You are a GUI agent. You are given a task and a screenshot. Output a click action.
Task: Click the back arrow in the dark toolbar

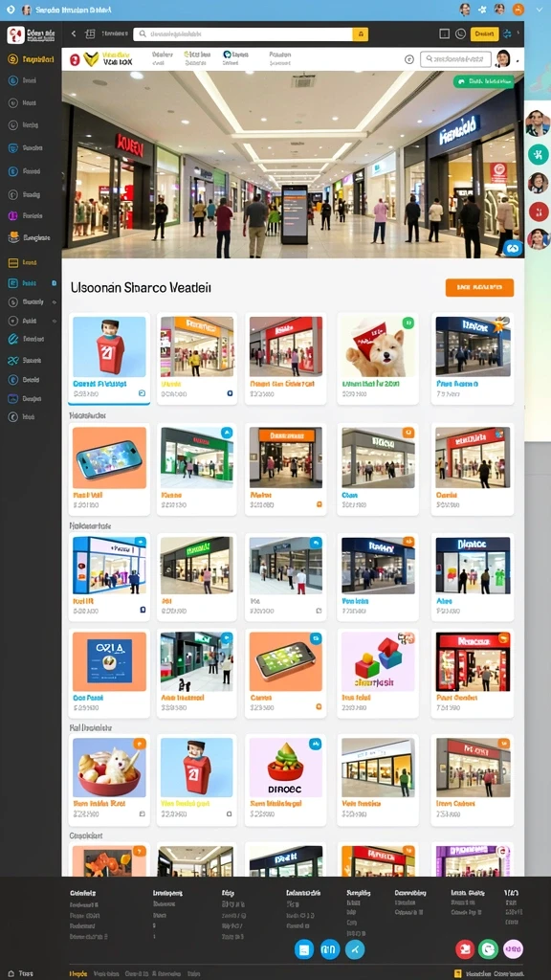(x=73, y=33)
